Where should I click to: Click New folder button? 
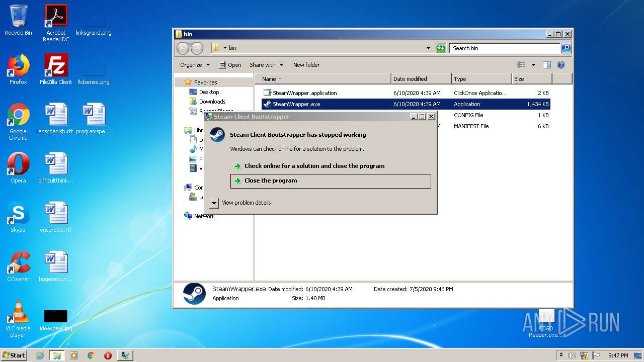(306, 65)
